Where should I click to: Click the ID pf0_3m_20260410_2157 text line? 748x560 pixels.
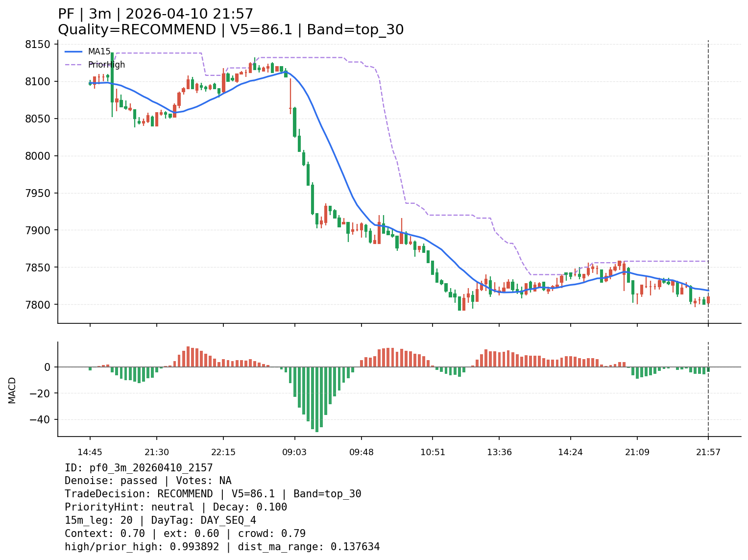coord(139,468)
